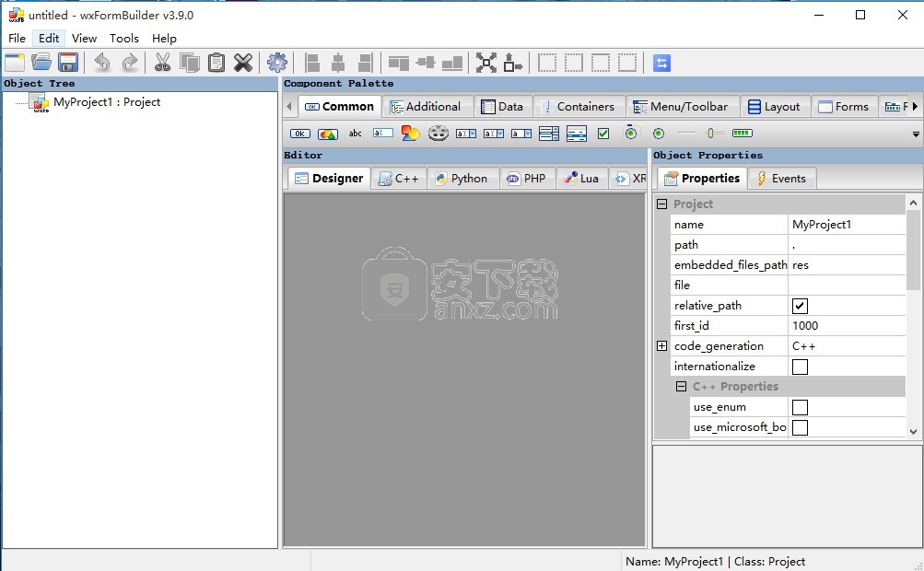Switch to the Layout palette tab
Viewport: 924px width, 571px height.
click(x=775, y=107)
